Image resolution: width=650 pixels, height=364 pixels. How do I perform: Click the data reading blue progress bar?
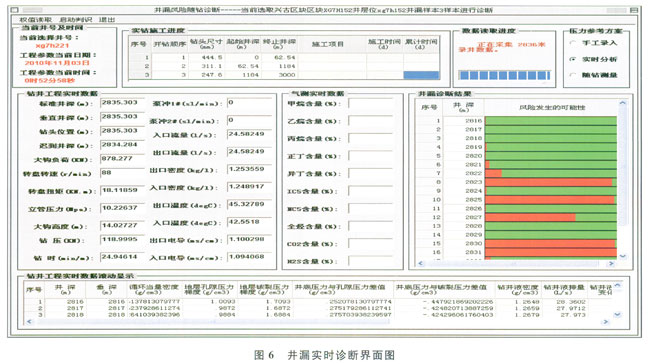(x=504, y=75)
